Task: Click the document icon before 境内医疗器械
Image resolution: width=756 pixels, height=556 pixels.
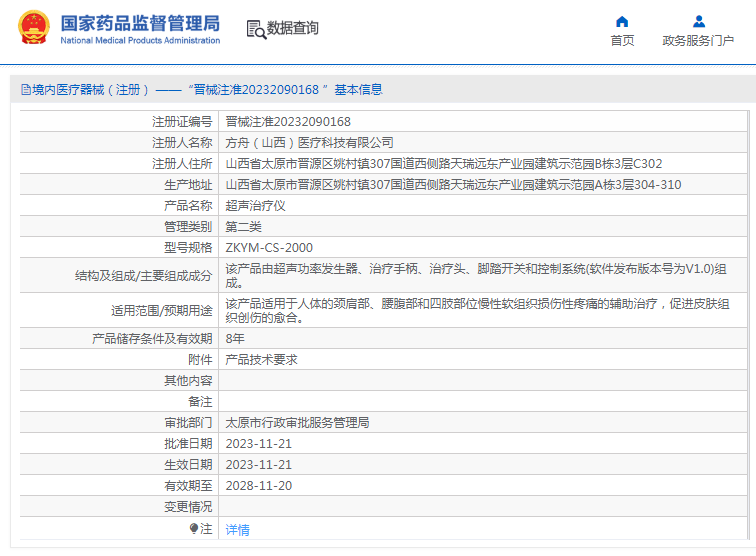Action: click(25, 90)
